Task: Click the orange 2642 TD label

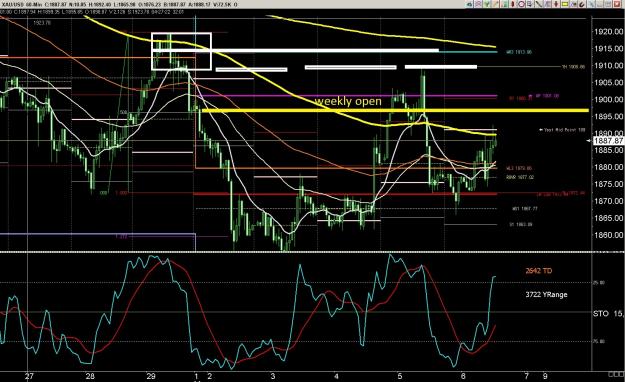Action: pos(539,271)
